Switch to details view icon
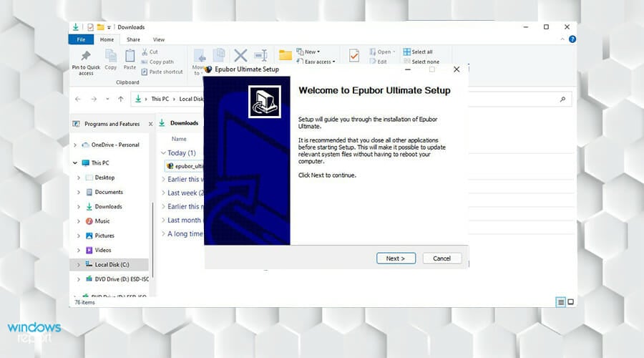 (560, 302)
